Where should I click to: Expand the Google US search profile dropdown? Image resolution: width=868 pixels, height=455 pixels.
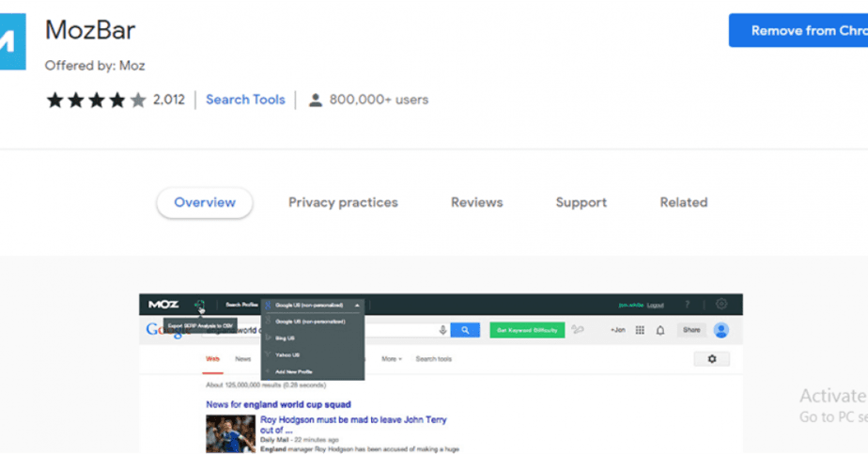click(x=313, y=306)
